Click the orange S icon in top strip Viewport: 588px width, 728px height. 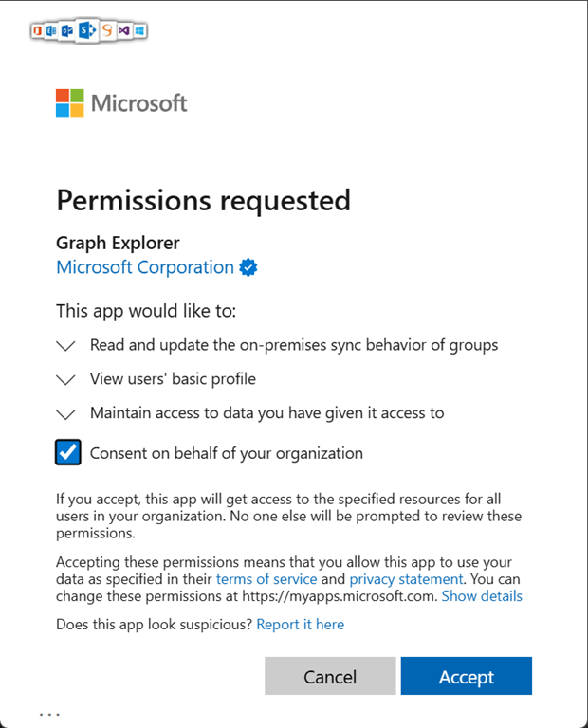pos(107,31)
